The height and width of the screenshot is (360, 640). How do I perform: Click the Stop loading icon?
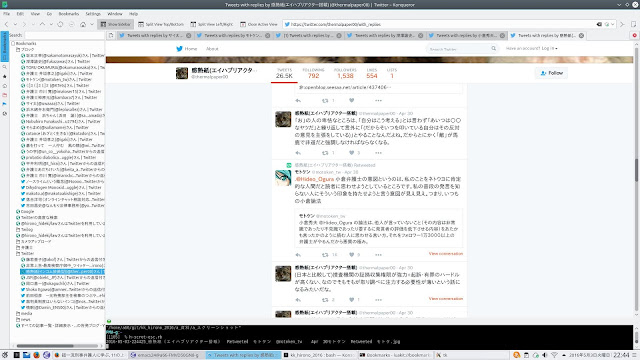(x=71, y=24)
